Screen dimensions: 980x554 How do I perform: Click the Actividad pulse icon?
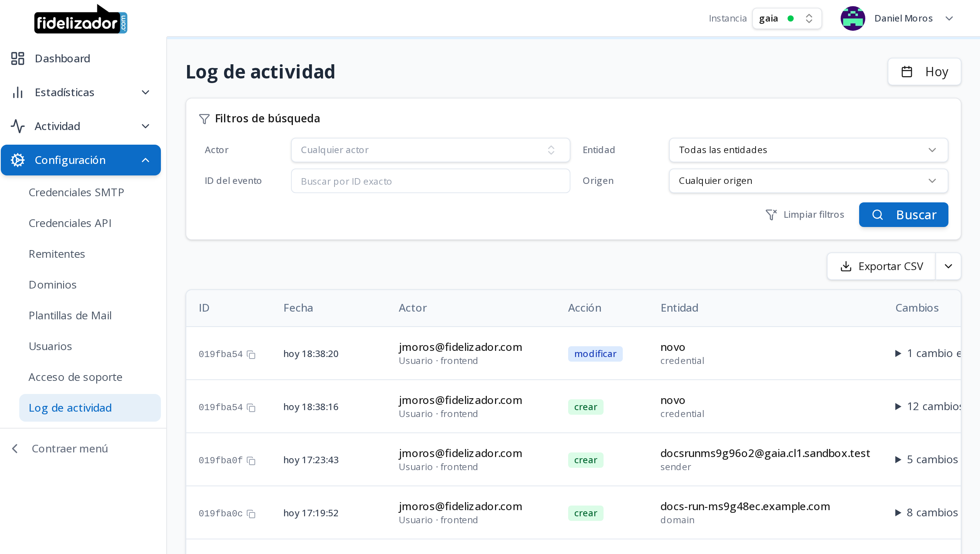click(x=18, y=126)
